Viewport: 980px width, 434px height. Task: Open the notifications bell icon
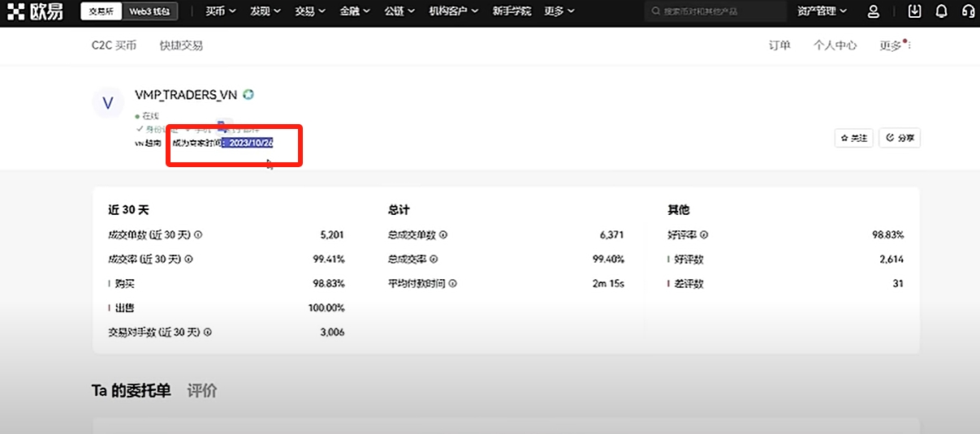(942, 11)
